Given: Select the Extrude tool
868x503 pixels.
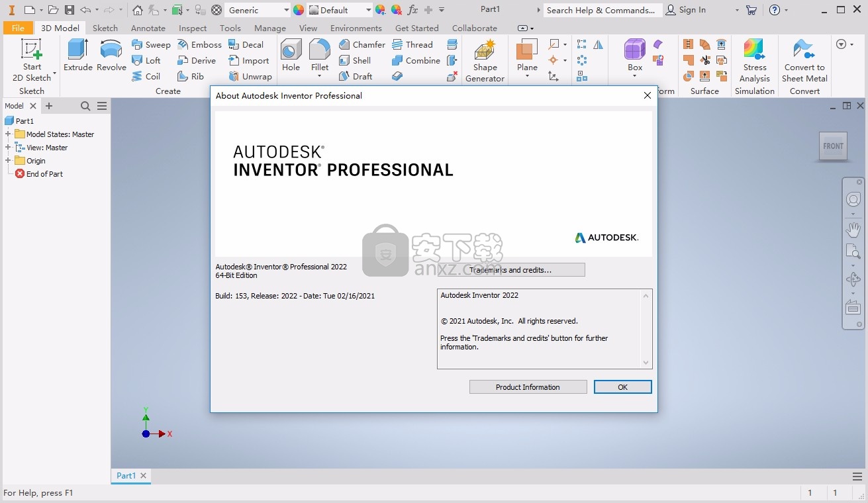Looking at the screenshot, I should (x=78, y=55).
